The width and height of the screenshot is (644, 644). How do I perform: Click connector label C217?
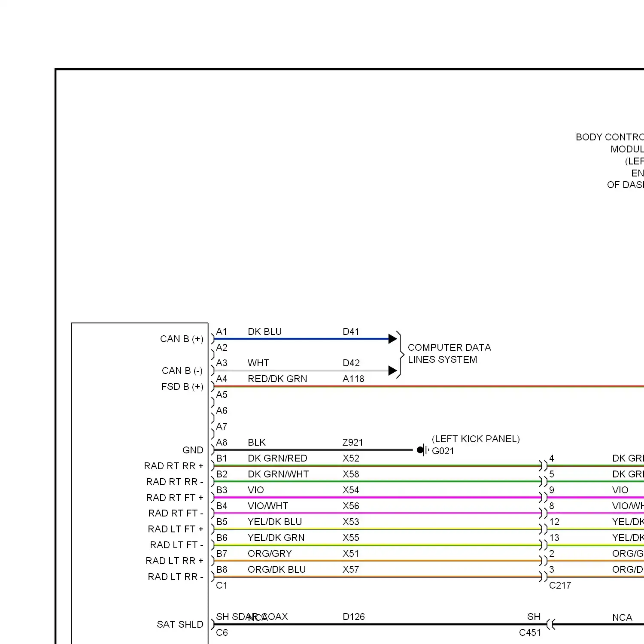560,585
